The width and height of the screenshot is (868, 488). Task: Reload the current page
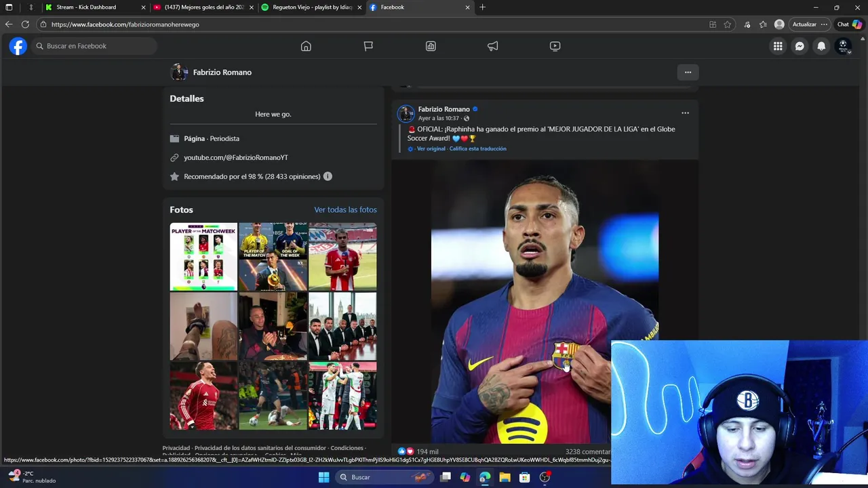pos(25,24)
